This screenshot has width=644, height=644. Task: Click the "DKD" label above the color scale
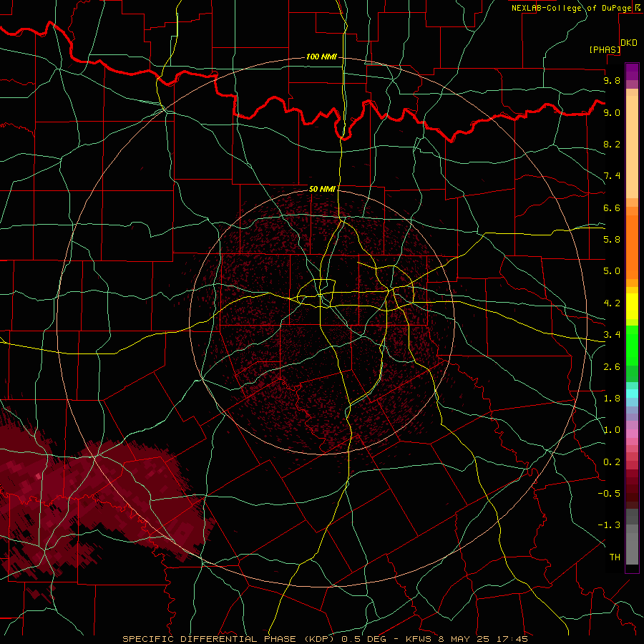click(x=629, y=43)
